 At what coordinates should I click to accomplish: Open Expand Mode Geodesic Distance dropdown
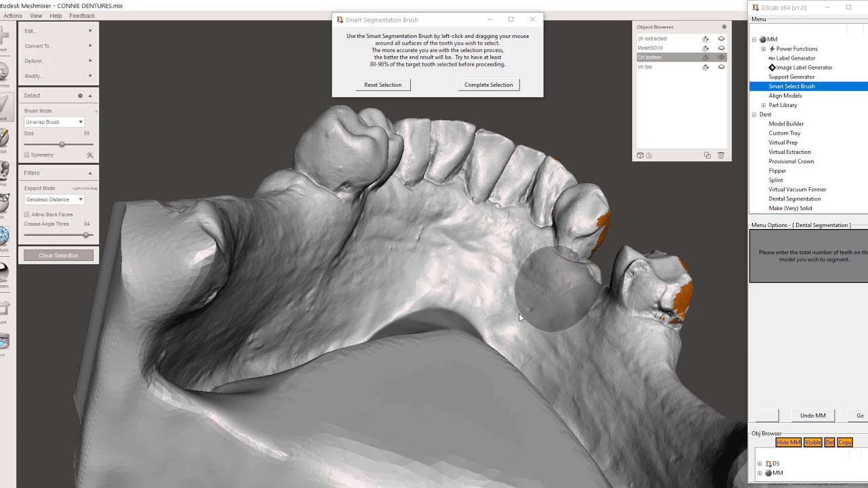pos(54,199)
